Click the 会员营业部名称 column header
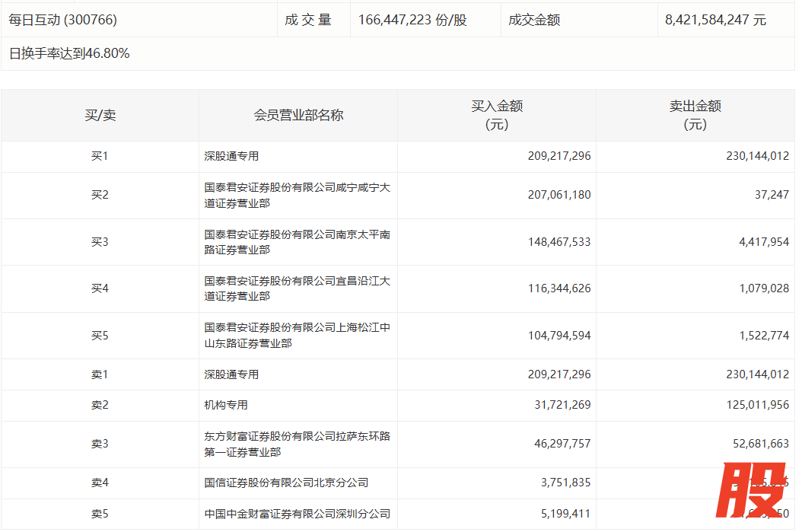This screenshot has height=532, width=802. (x=298, y=115)
